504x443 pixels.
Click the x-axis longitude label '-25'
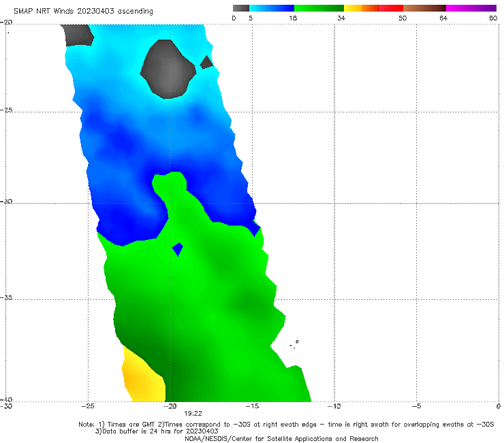click(88, 406)
